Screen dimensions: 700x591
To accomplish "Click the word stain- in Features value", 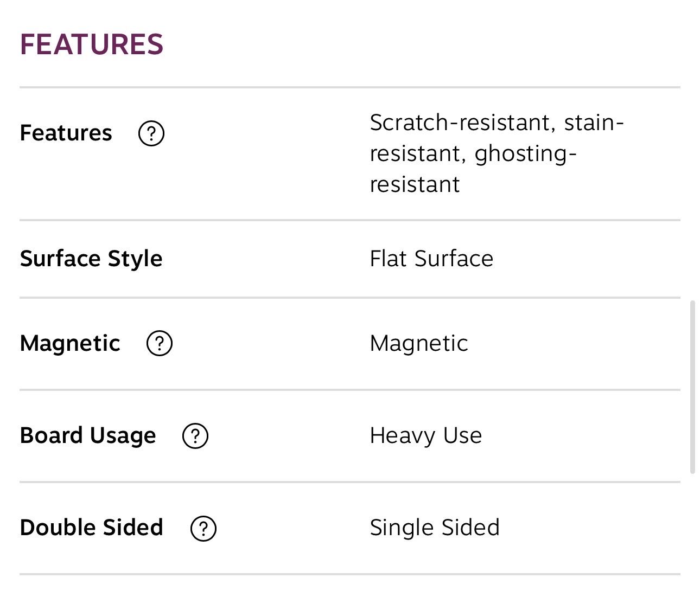I will tap(594, 123).
